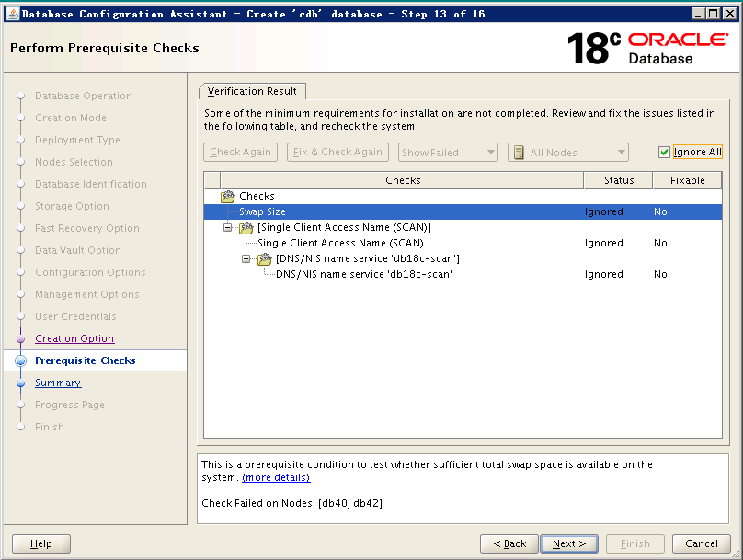The image size is (743, 560).
Task: Click the User Credentials step
Action: (x=75, y=316)
